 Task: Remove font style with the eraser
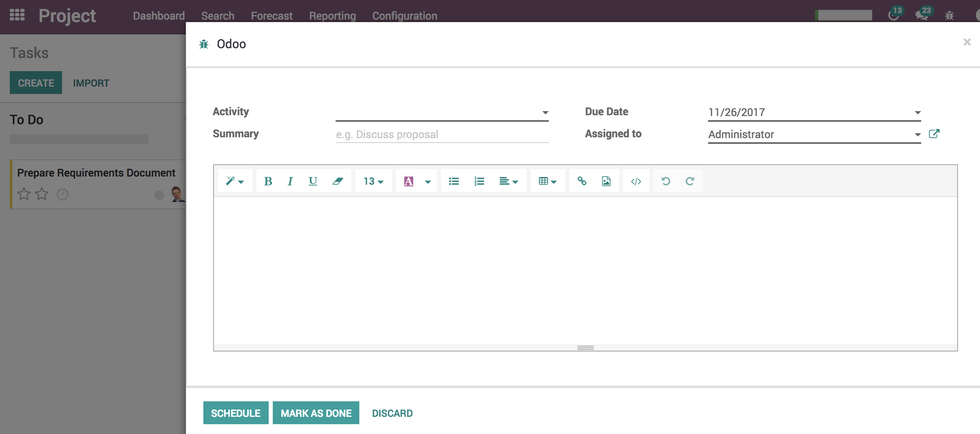point(338,181)
